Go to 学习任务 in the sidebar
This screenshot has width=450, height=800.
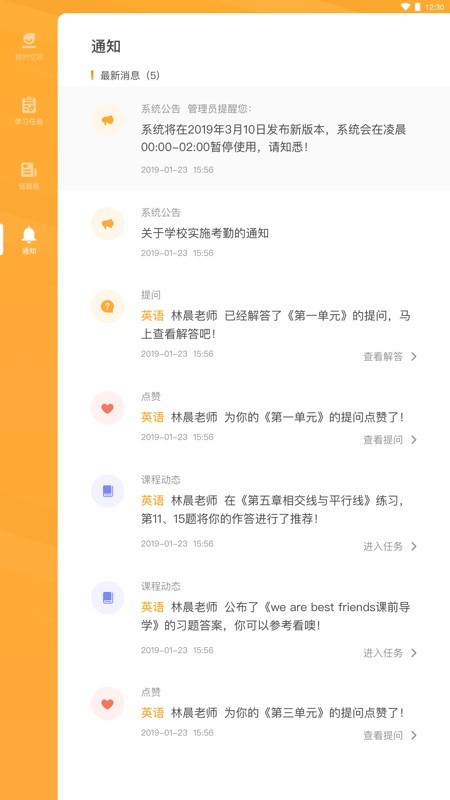(x=29, y=111)
